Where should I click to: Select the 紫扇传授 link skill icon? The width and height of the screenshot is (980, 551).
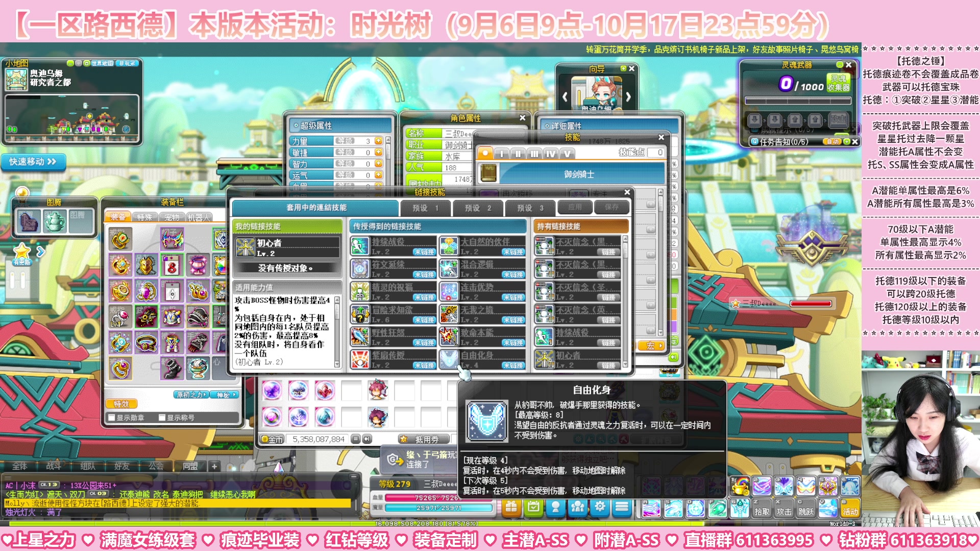point(360,359)
